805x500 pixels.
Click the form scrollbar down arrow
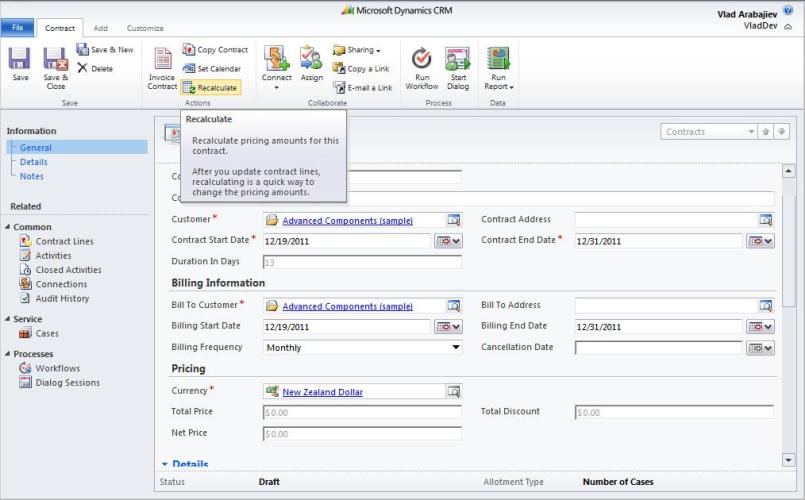(789, 460)
